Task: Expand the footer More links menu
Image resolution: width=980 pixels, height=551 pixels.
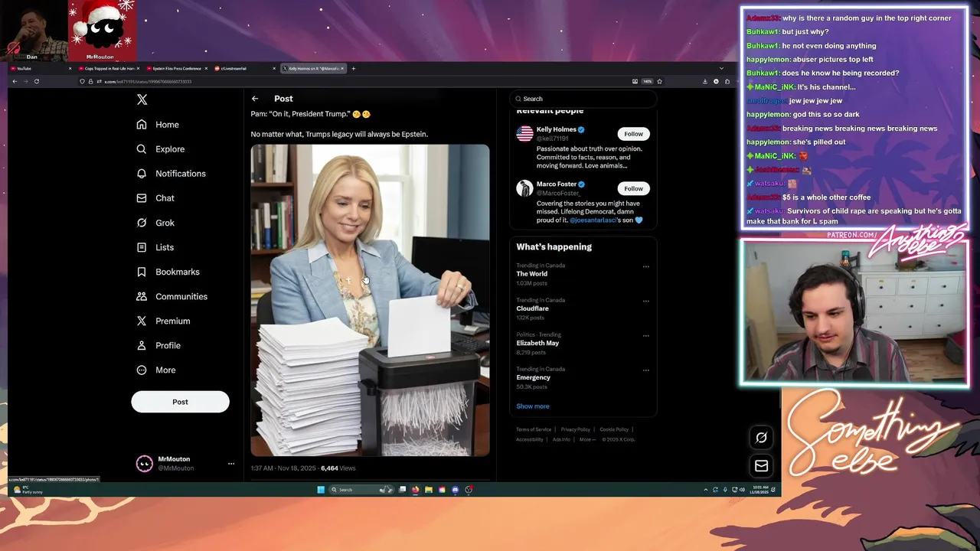Action: click(587, 439)
